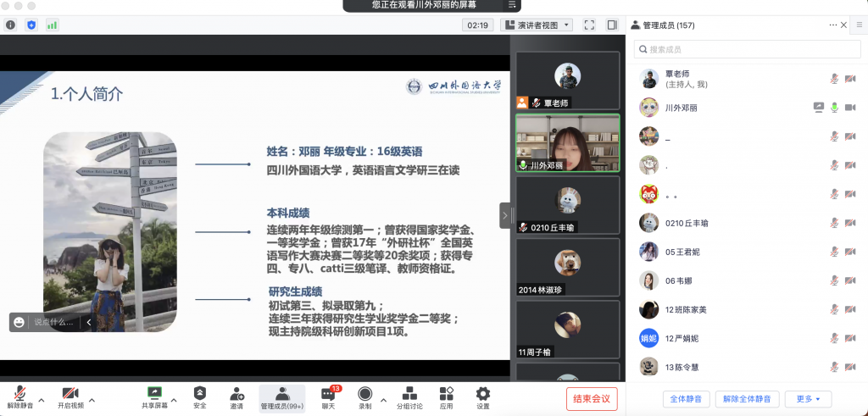Image resolution: width=868 pixels, height=416 pixels.
Task: Enter full screen mode icon
Action: pos(589,25)
